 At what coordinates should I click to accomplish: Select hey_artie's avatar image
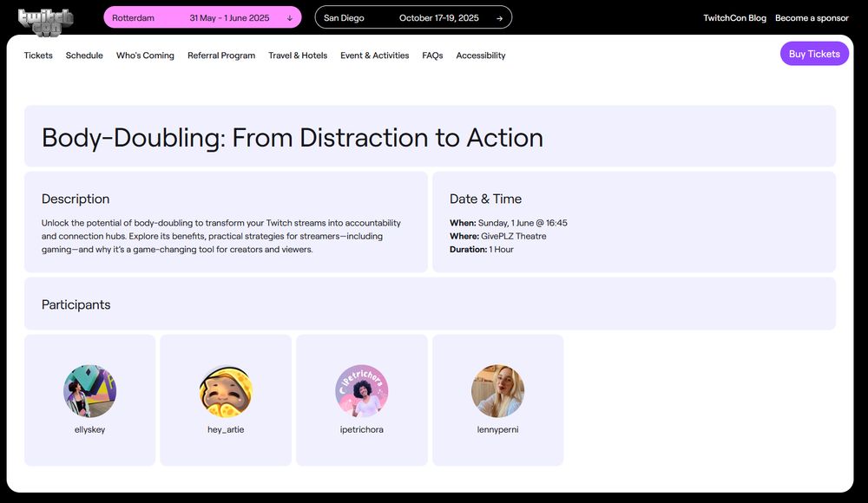tap(226, 391)
